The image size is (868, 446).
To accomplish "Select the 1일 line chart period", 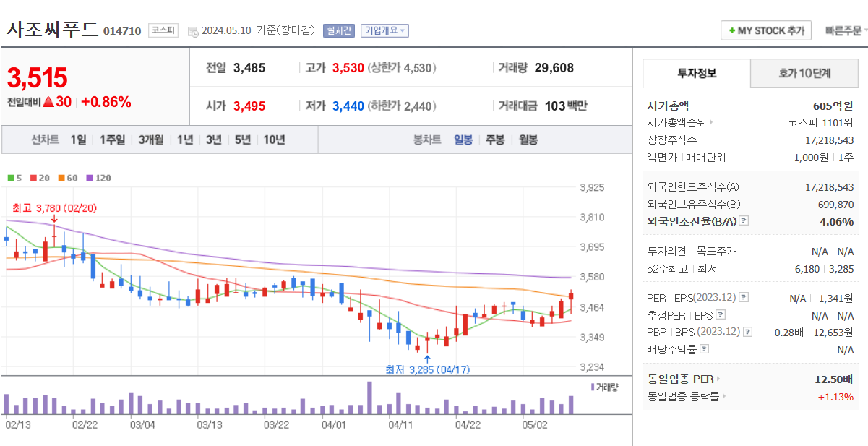I will click(78, 140).
